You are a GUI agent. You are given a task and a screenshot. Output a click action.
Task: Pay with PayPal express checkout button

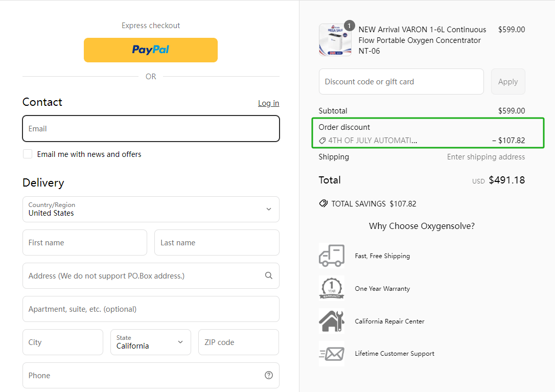[151, 50]
